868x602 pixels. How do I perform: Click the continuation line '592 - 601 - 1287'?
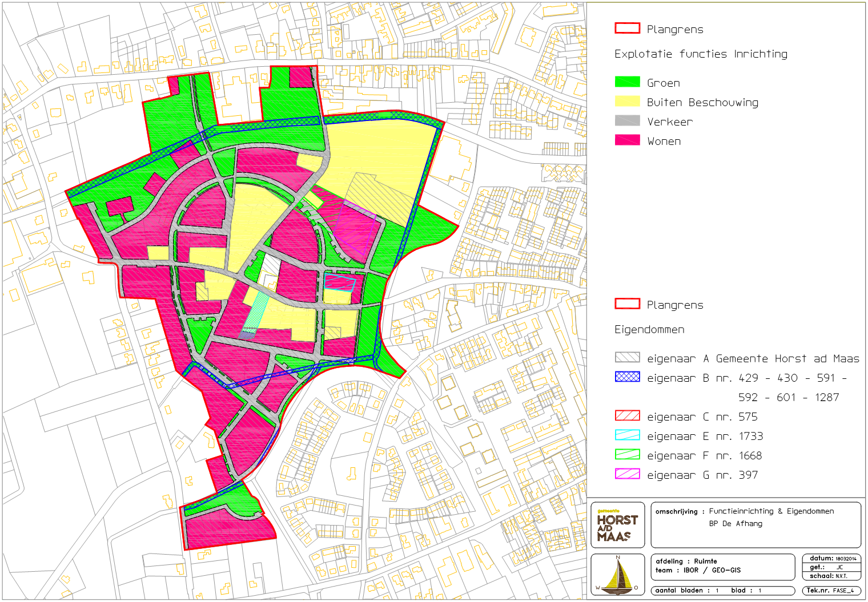click(789, 398)
